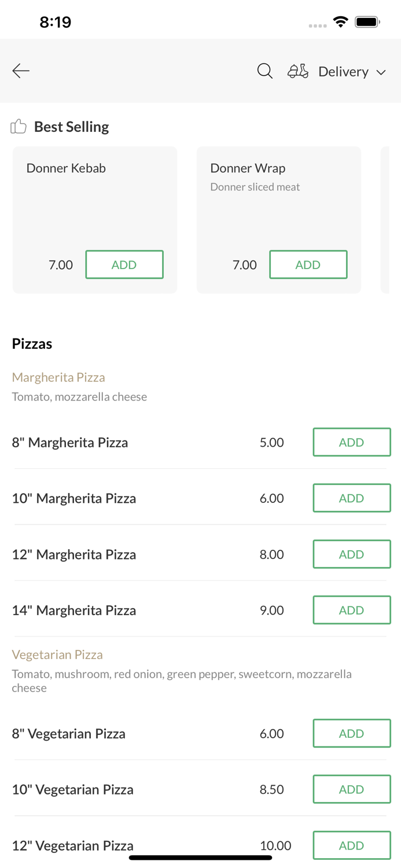
Task: Tap the status bar clock showing 8:19
Action: (x=56, y=21)
